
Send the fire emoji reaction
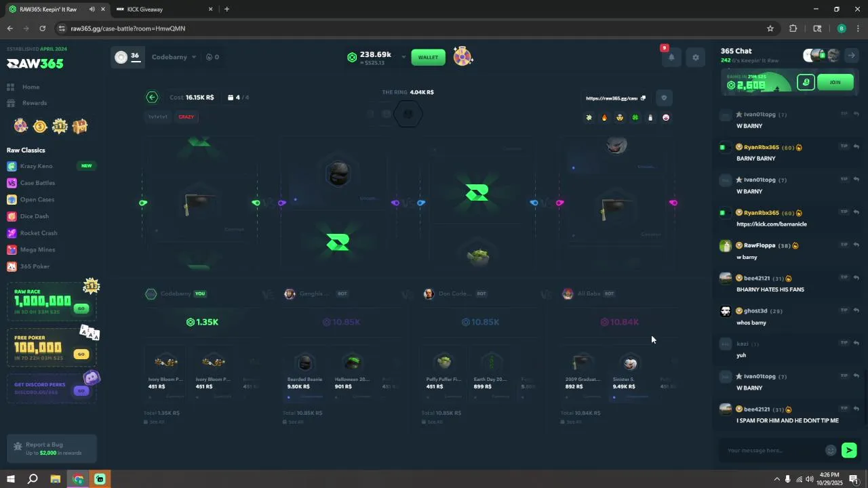[x=604, y=118]
